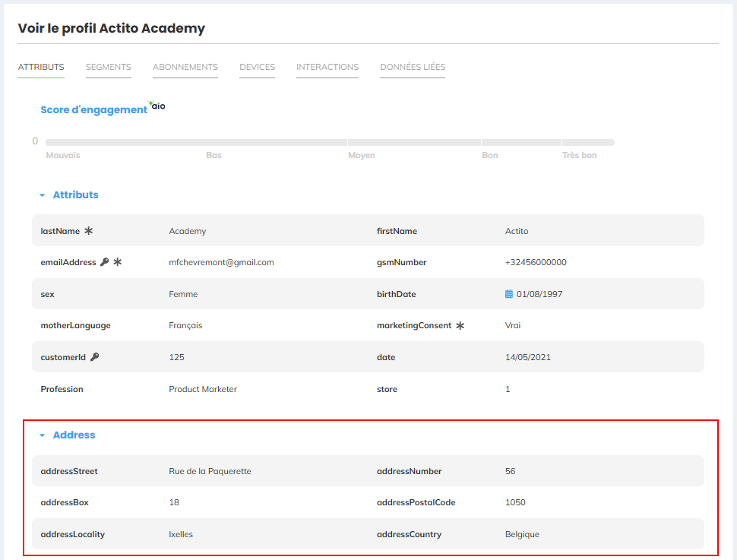
Task: Click the Moyen score label
Action: pyautogui.click(x=362, y=155)
